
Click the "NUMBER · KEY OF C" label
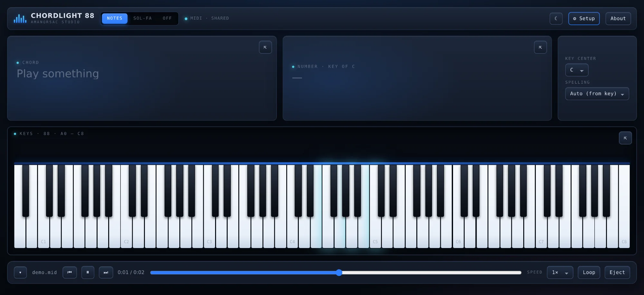coord(326,67)
